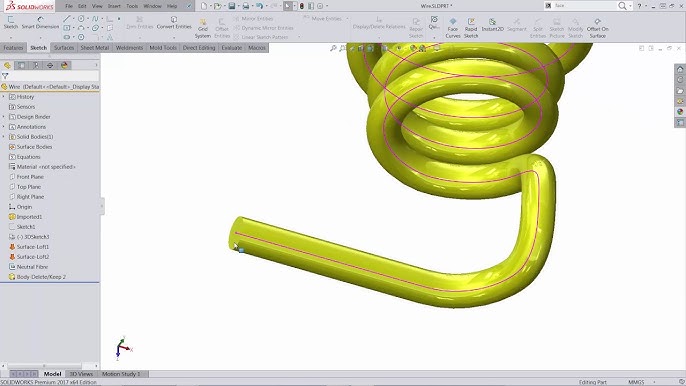Select the Straight Slot tool
686x386 pixels.
[66, 37]
